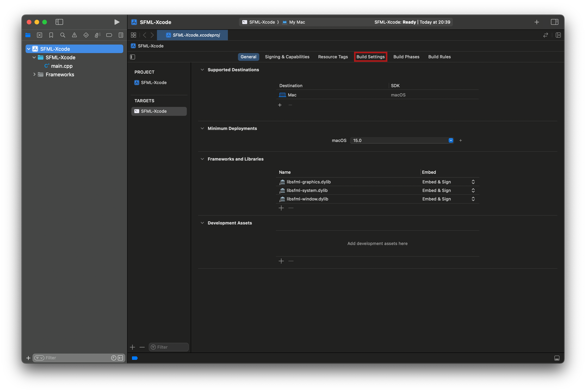Go back with the left arrow
586x392 pixels.
145,35
